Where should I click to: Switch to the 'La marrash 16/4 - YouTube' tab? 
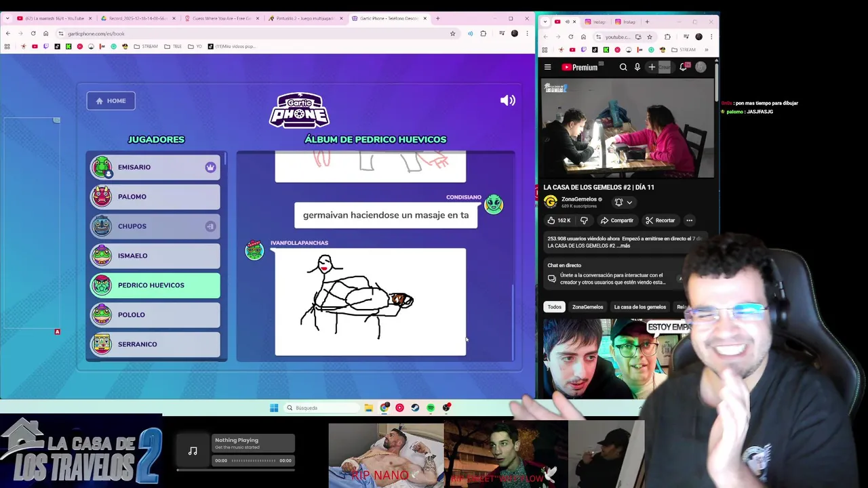coord(55,18)
